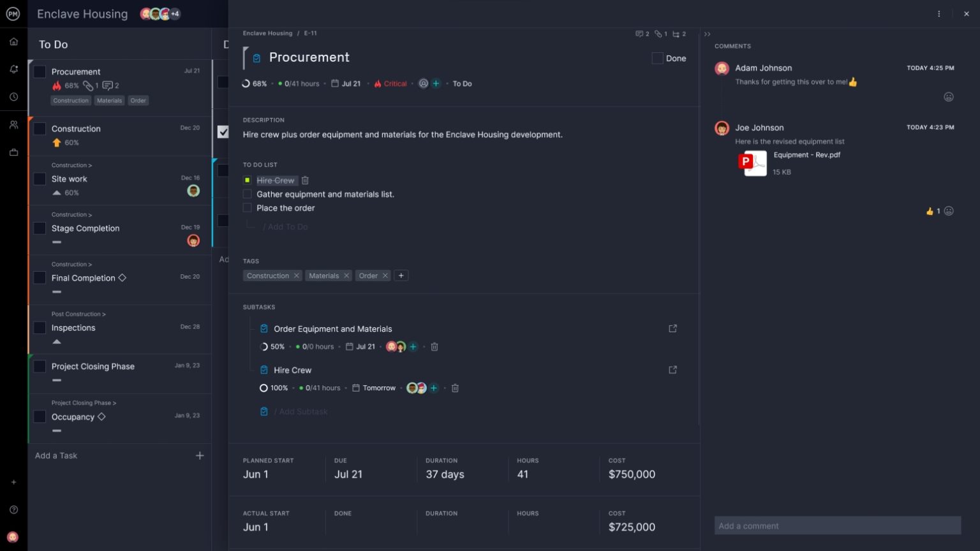The height and width of the screenshot is (551, 980).
Task: Open the Equipment - Rev.pdf attachment
Action: (x=806, y=155)
